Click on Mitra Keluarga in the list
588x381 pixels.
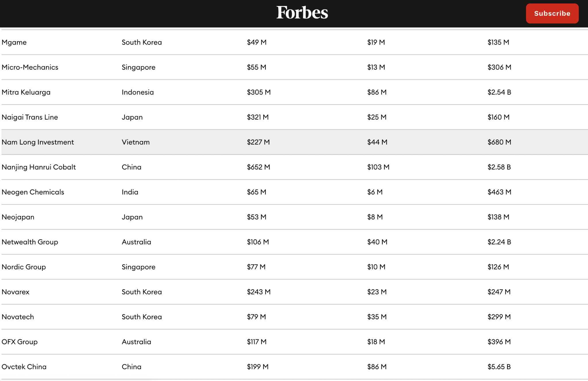tap(26, 92)
